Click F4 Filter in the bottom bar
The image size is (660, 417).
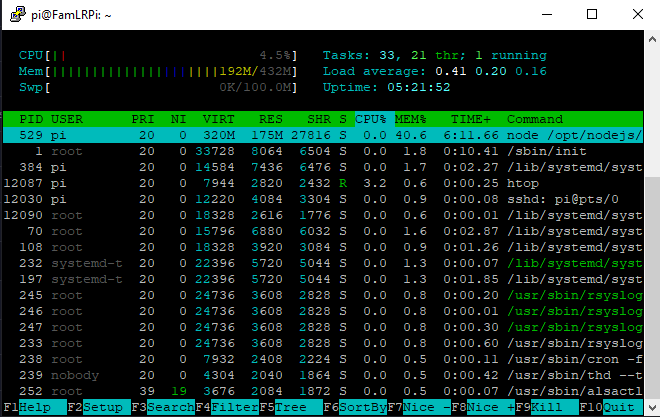tap(227, 407)
